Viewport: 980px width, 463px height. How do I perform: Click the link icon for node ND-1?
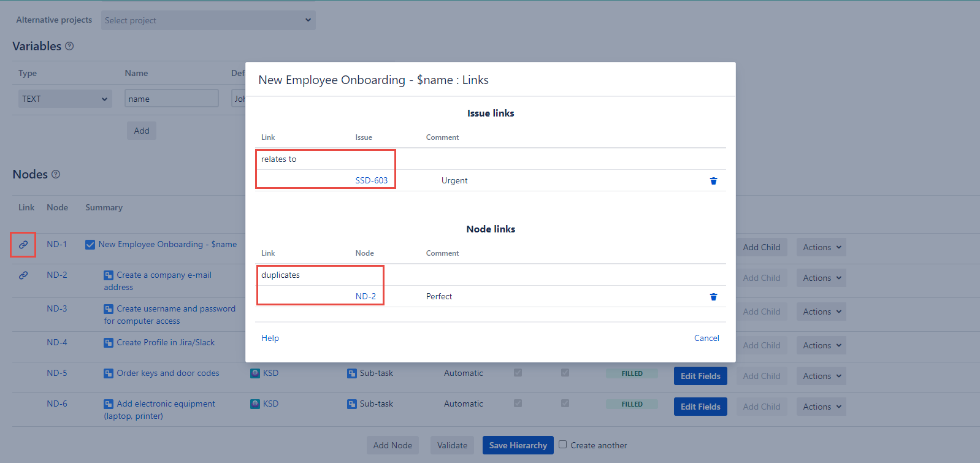(x=23, y=245)
